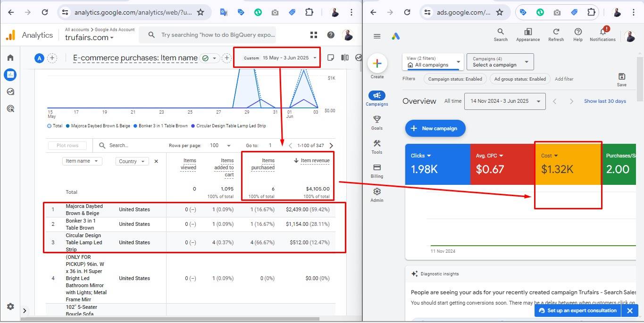Expand trufairs.com account selector
This screenshot has width=644, height=323.
tap(89, 38)
